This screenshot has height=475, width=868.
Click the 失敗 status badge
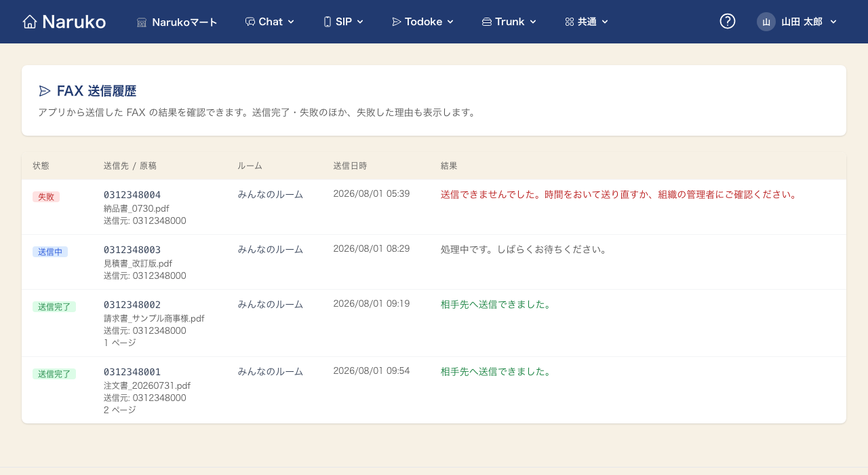(x=46, y=197)
